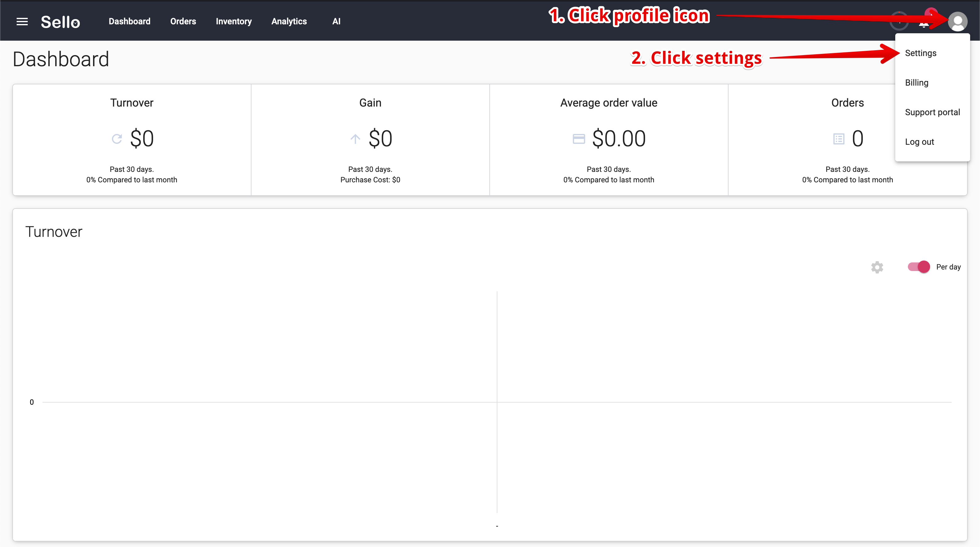The width and height of the screenshot is (980, 547).
Task: Toggle the Per day switch
Action: click(x=918, y=267)
